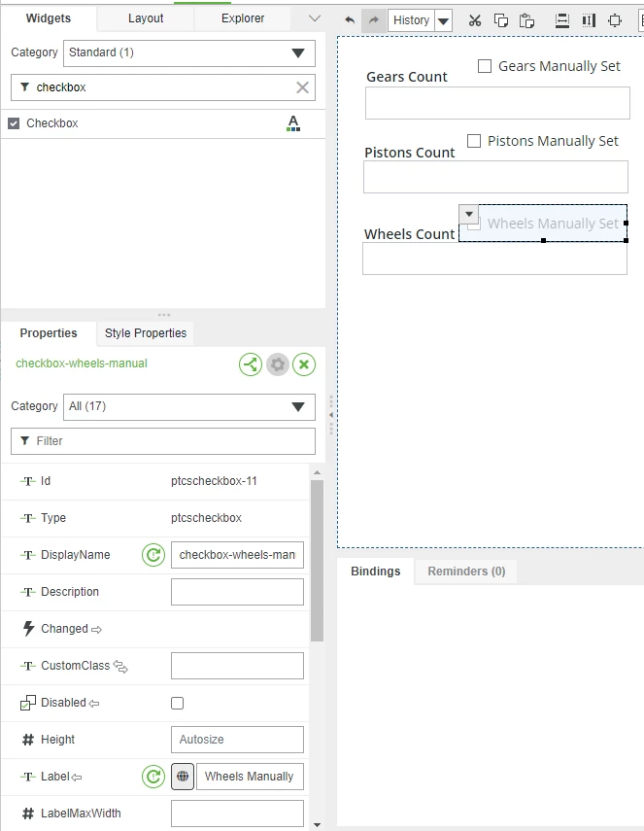644x831 pixels.
Task: Click the Gears Count text field
Action: tap(498, 103)
